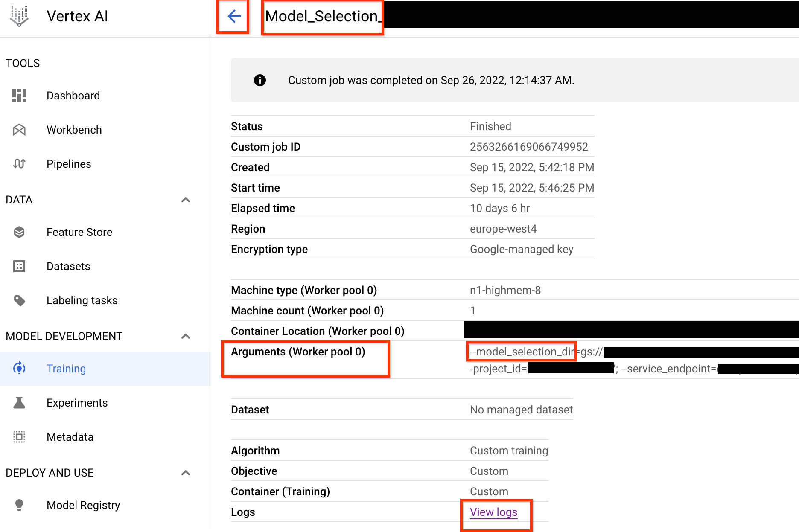Click the info icon in completion banner

point(260,80)
